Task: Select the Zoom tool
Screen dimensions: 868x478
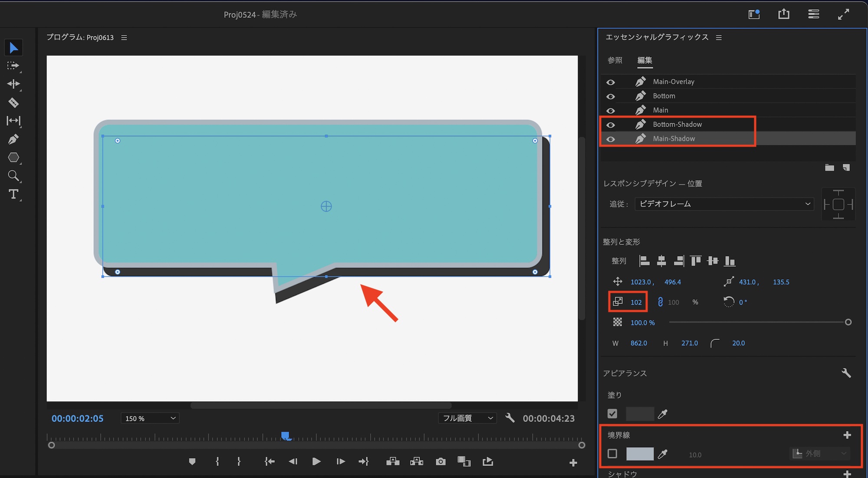Action: (x=13, y=176)
